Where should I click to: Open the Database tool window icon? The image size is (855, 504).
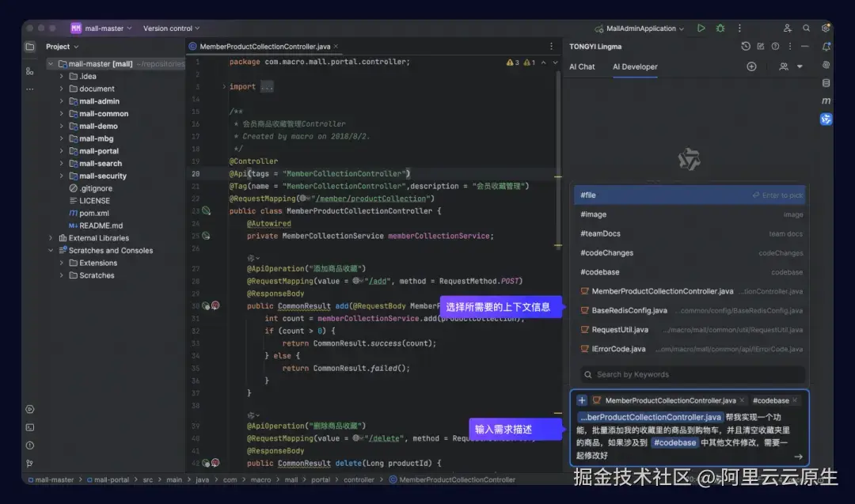coord(826,83)
